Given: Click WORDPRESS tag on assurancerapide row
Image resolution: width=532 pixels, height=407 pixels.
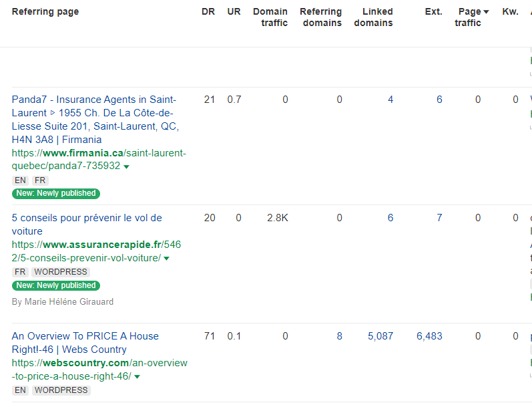Looking at the screenshot, I should [61, 272].
